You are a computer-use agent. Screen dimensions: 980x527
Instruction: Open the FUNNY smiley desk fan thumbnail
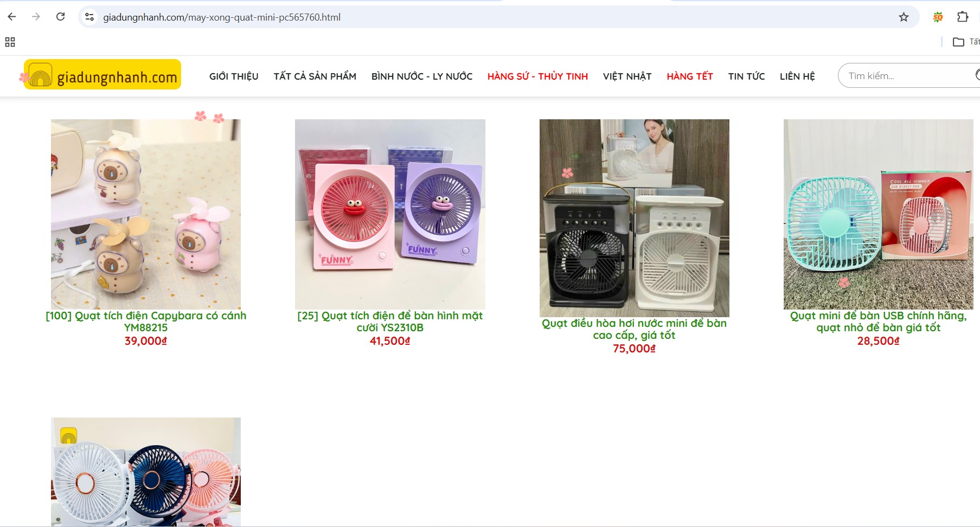click(x=390, y=214)
